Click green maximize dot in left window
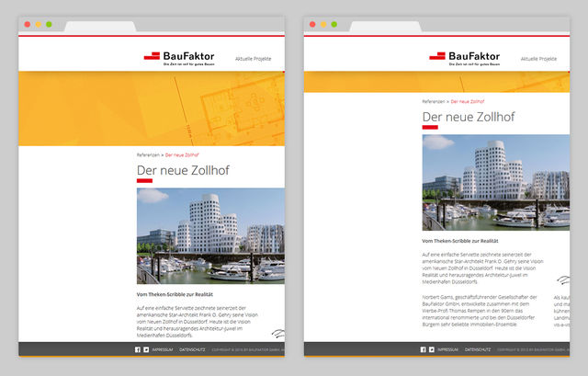The height and width of the screenshot is (376, 588). [50, 24]
